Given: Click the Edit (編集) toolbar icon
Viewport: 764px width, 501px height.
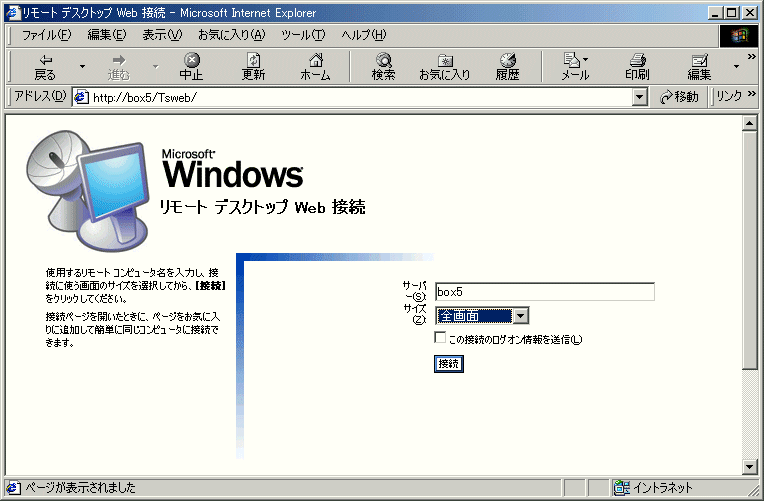Looking at the screenshot, I should point(699,66).
